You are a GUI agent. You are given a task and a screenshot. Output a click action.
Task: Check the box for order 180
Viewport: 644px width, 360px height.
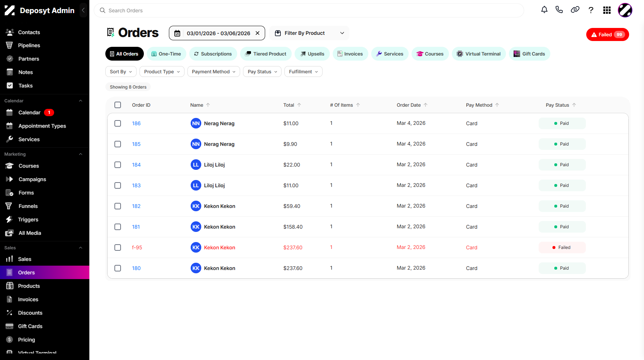[118, 268]
